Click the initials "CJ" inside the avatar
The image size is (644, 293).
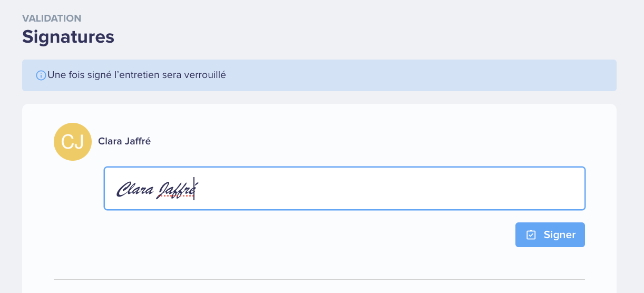pos(73,142)
